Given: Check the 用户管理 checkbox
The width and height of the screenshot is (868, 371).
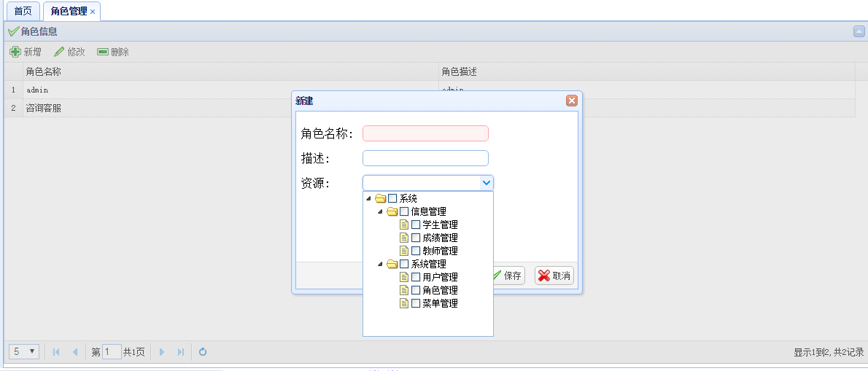Looking at the screenshot, I should 416,277.
